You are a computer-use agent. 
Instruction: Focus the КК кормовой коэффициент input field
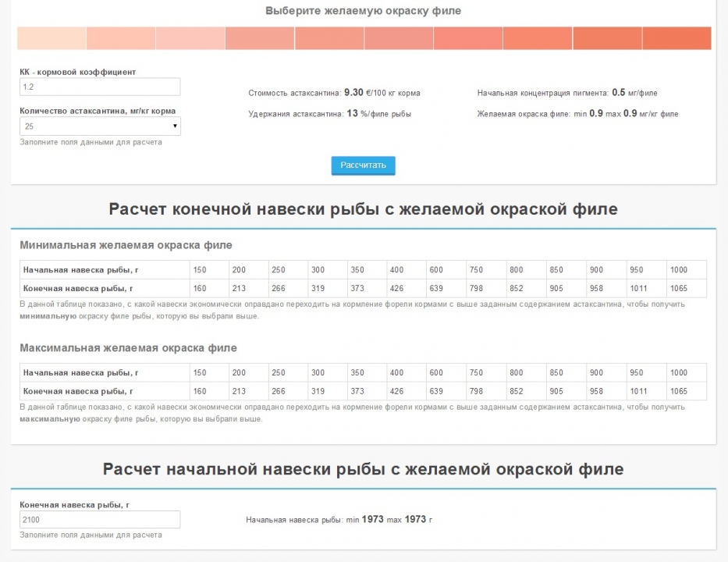point(100,87)
